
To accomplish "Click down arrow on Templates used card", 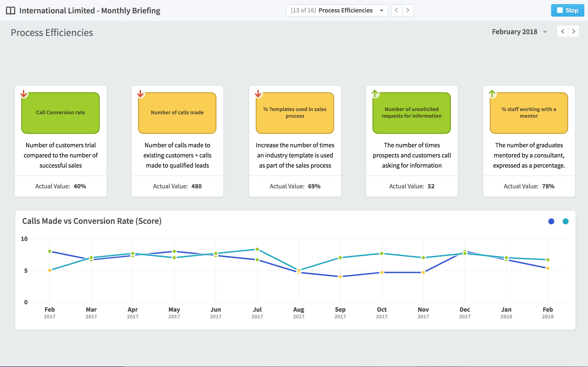I will click(x=258, y=94).
